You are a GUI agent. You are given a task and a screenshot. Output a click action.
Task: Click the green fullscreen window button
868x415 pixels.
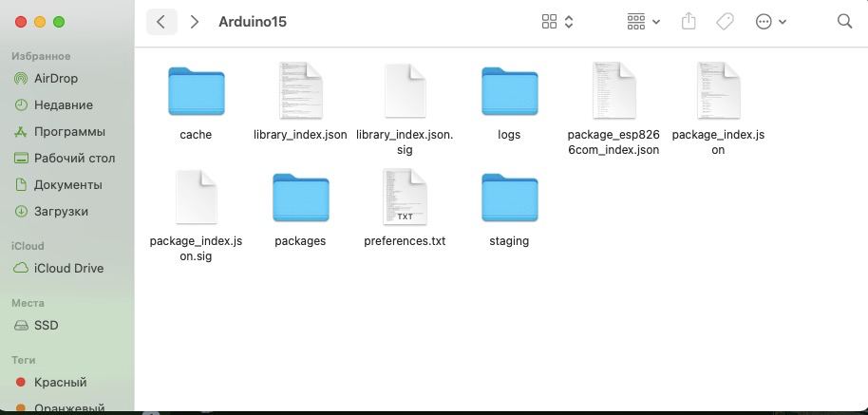point(59,22)
